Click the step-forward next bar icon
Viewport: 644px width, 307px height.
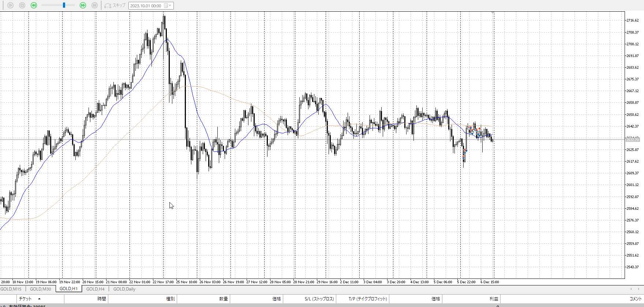click(x=94, y=5)
